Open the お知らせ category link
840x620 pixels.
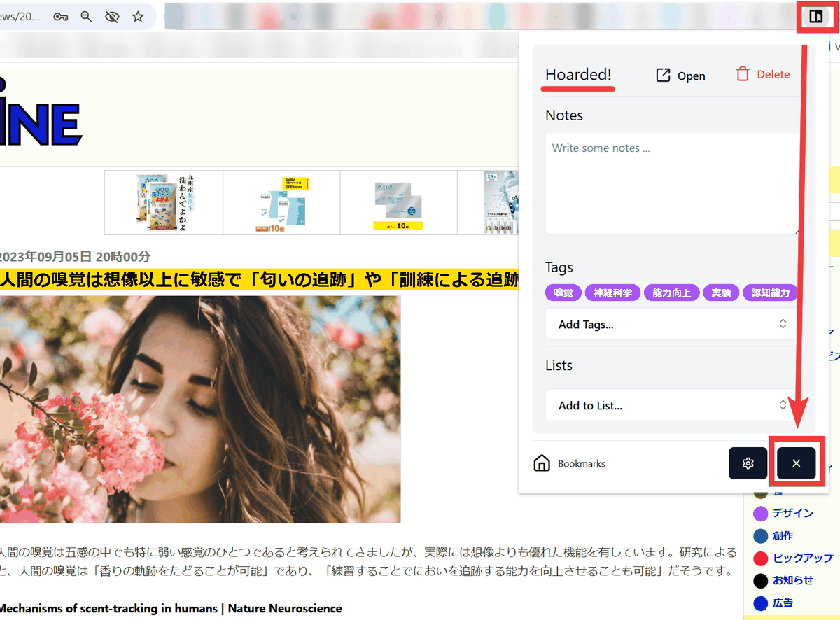pyautogui.click(x=793, y=581)
